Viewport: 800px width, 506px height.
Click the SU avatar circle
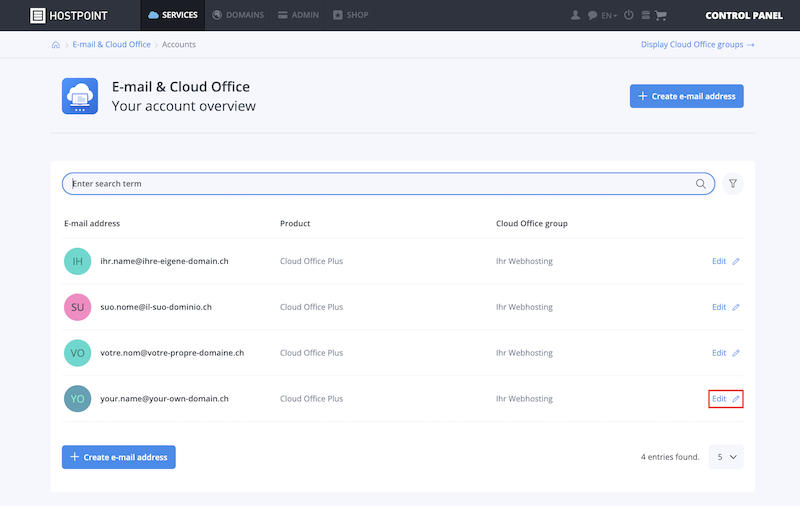pos(78,307)
